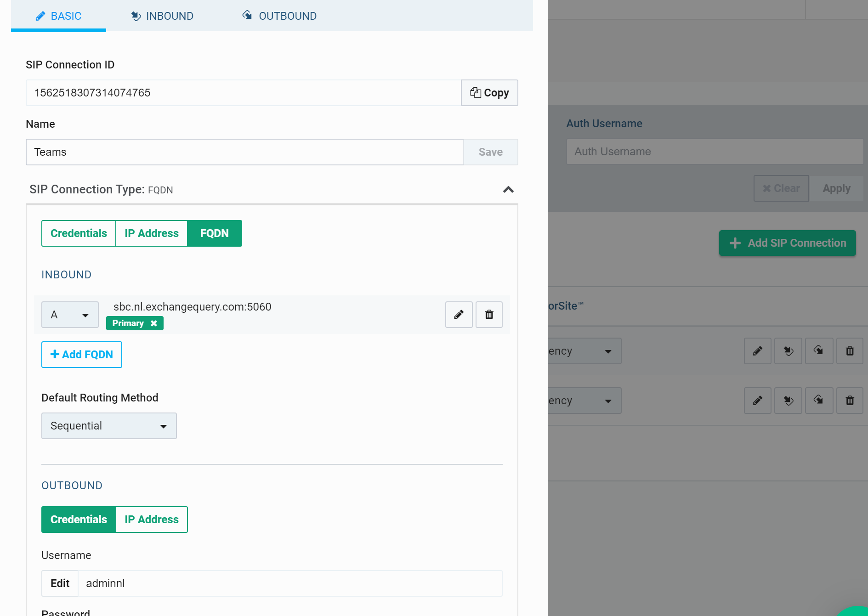Viewport: 868px width, 616px height.
Task: Copy the SIP Connection ID
Action: coord(489,93)
